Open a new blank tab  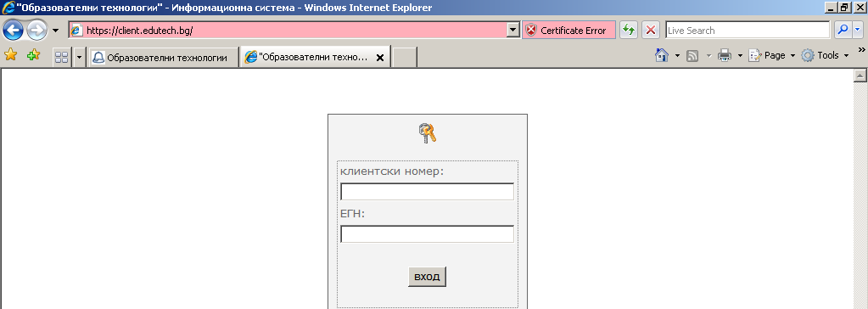[404, 58]
